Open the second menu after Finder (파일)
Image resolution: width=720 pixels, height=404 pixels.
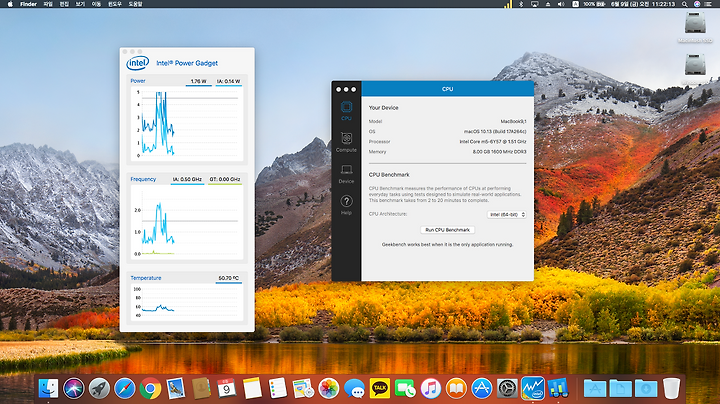tap(48, 4)
